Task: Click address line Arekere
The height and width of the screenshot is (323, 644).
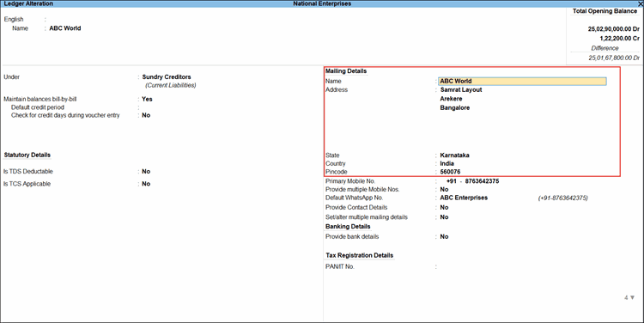Action: coord(451,99)
